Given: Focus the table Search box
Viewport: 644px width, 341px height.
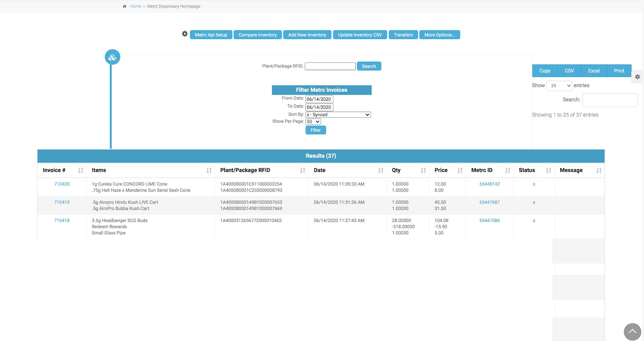Looking at the screenshot, I should click(x=610, y=100).
